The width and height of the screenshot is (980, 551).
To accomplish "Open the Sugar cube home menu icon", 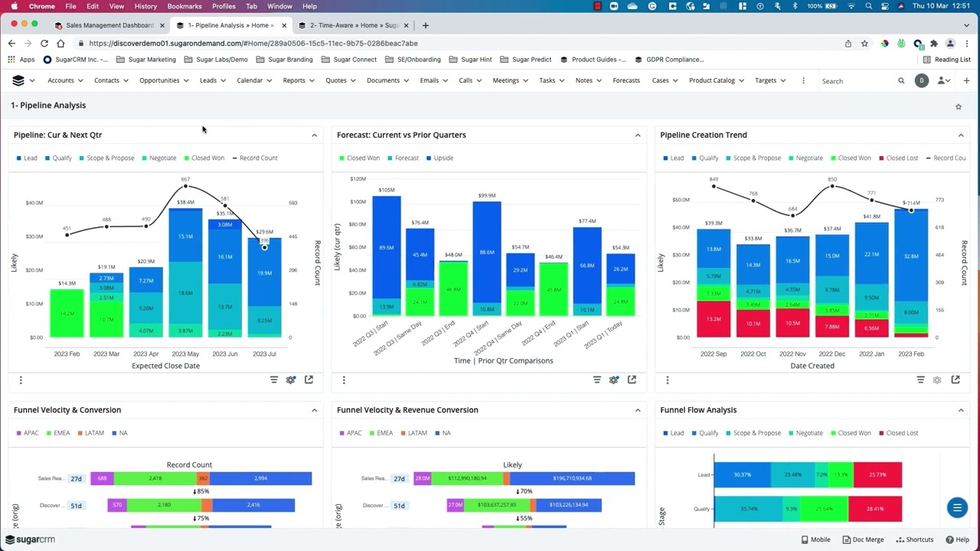I will [18, 80].
